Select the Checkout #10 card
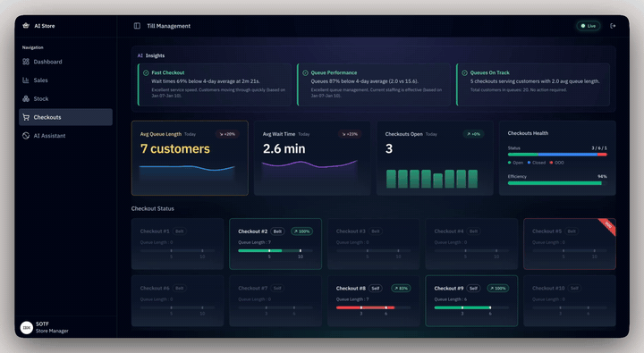644x353 pixels. pos(570,301)
